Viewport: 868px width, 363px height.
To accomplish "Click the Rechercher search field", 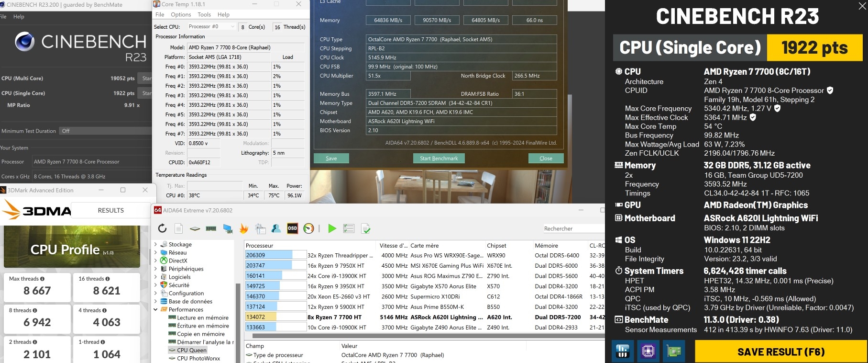I will click(573, 228).
